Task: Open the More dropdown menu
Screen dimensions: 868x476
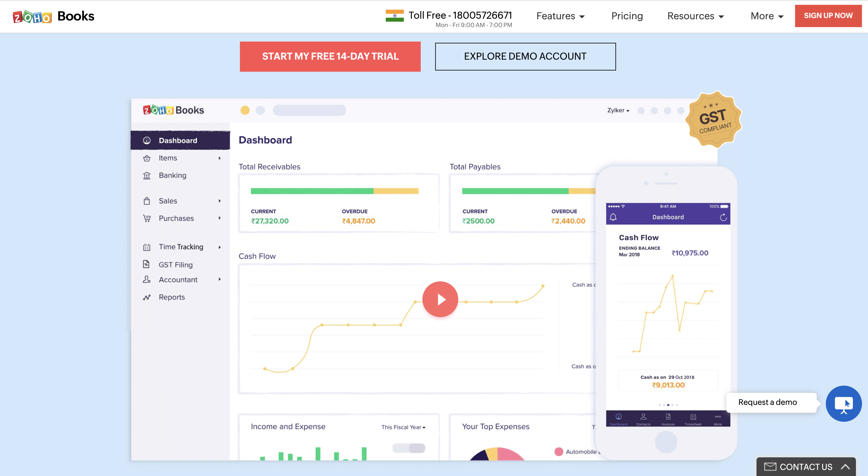Action: coord(767,16)
